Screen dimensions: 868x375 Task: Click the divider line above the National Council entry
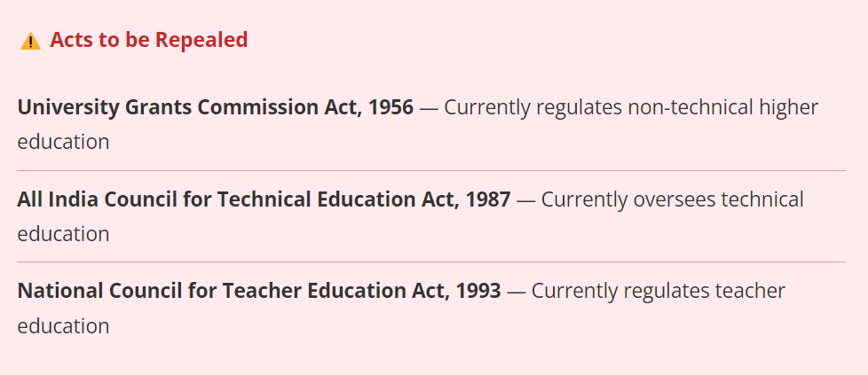click(x=431, y=262)
